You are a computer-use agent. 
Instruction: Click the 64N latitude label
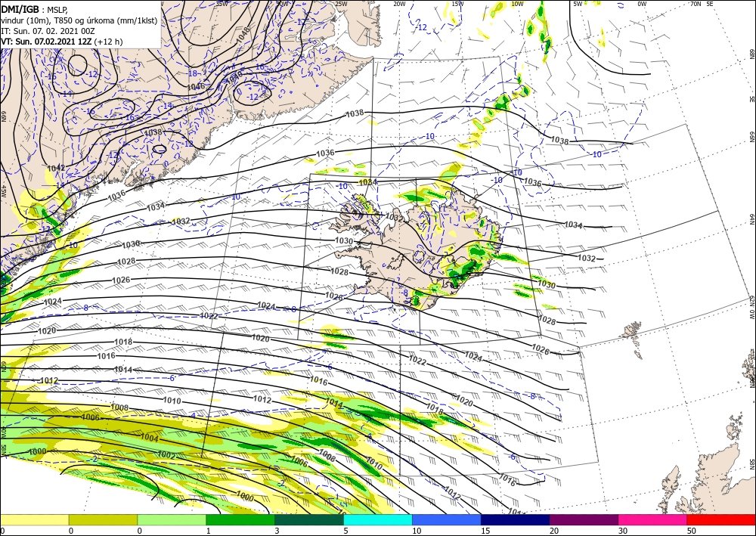point(751,219)
